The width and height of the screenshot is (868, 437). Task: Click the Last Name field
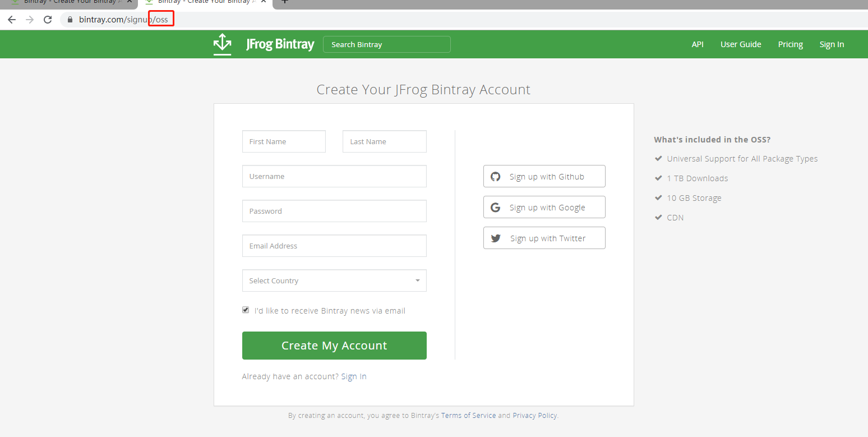(x=385, y=141)
